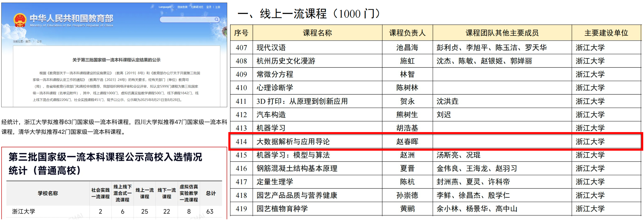Image resolution: width=644 pixels, height=220 pixels.
Task: Select the 课程名称 column header
Action: coord(317,33)
